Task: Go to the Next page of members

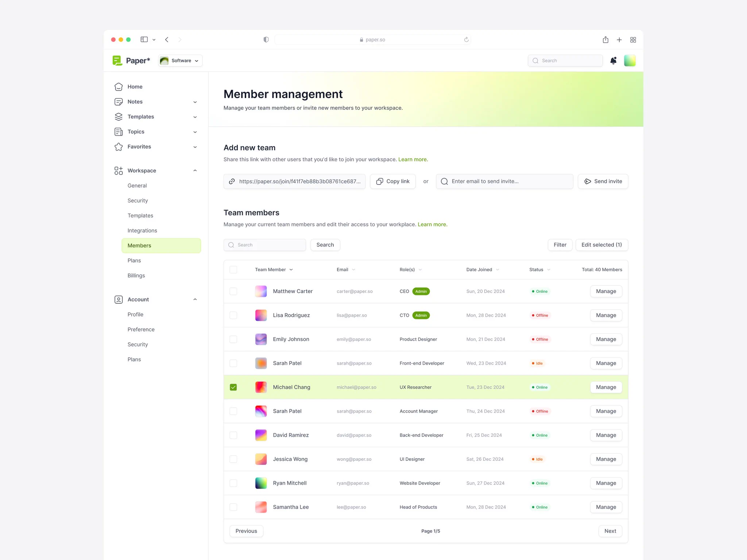Action: point(610,531)
